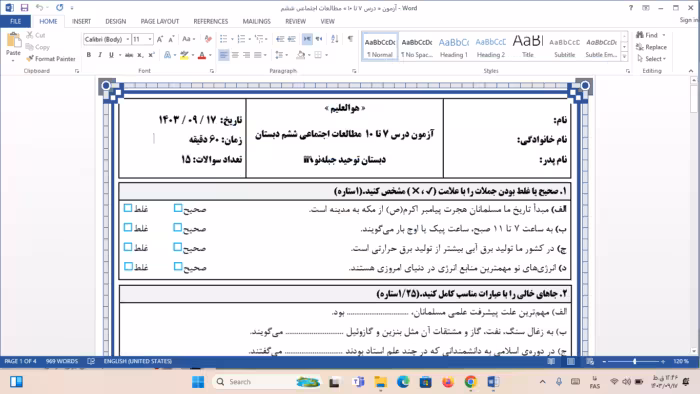Open the Font dialog launcher
700x394 pixels.
pyautogui.click(x=212, y=71)
